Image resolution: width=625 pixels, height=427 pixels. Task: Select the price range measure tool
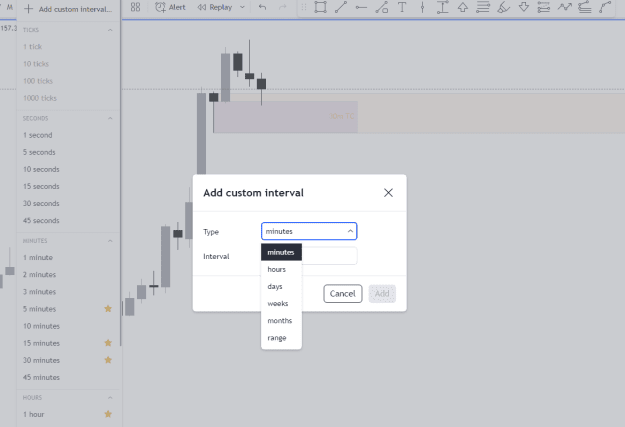(442, 7)
